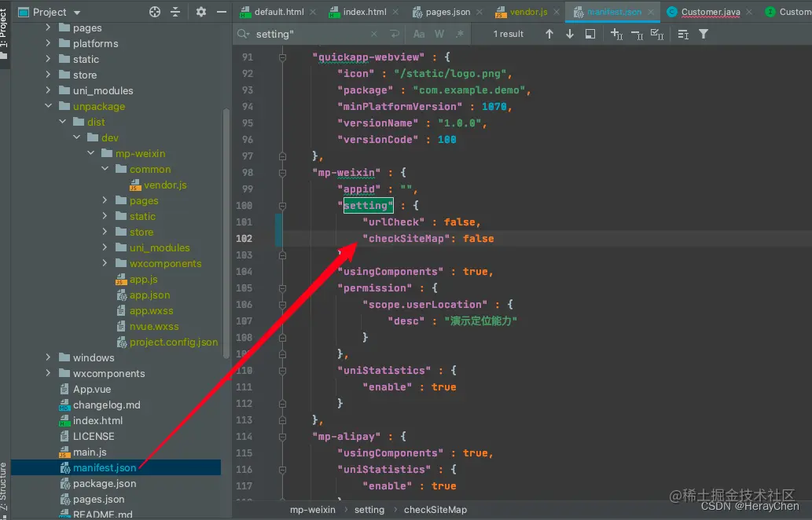
Task: Select manifest.json in the project tree
Action: click(x=104, y=467)
